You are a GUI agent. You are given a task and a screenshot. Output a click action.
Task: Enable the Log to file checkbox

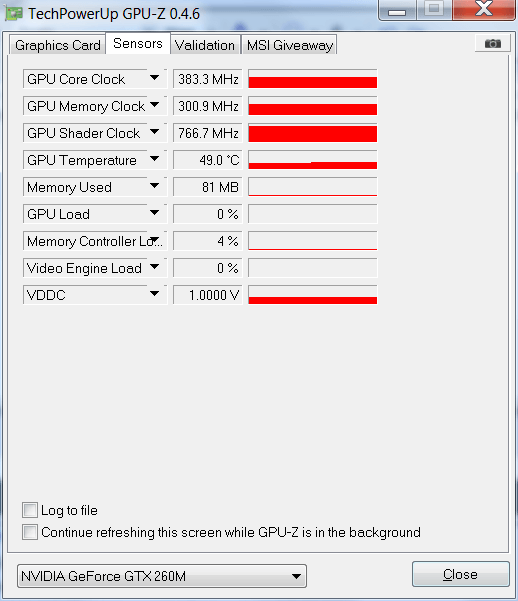tap(30, 510)
